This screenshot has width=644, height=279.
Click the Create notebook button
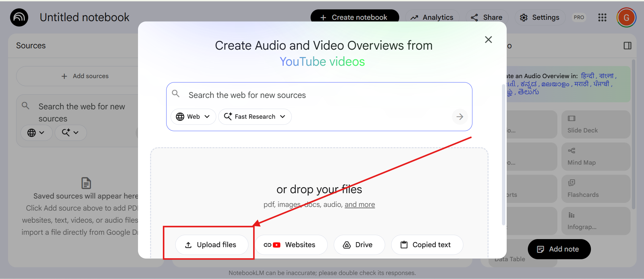click(355, 17)
